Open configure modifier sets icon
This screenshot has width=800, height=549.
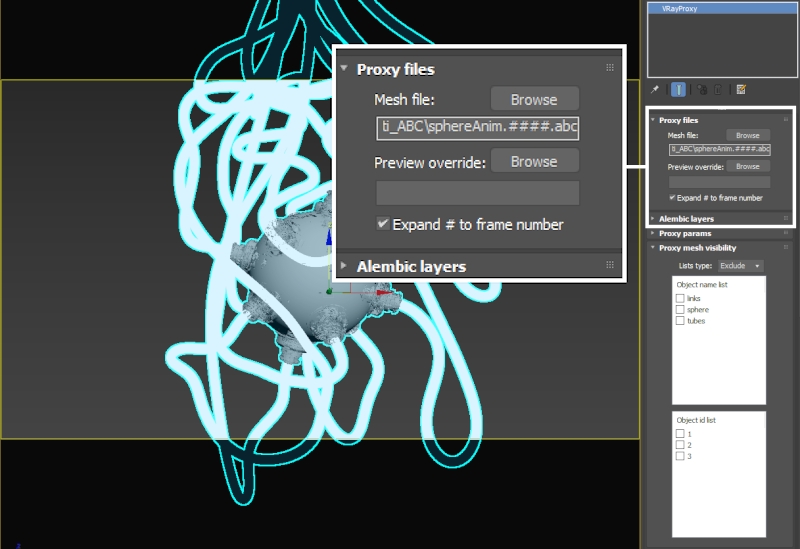(741, 90)
